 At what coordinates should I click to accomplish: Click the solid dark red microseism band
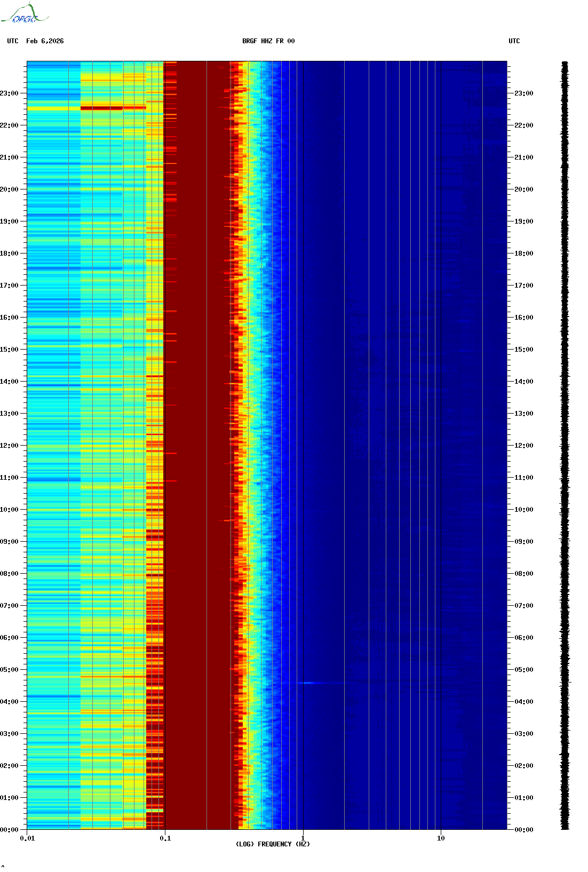tap(196, 427)
